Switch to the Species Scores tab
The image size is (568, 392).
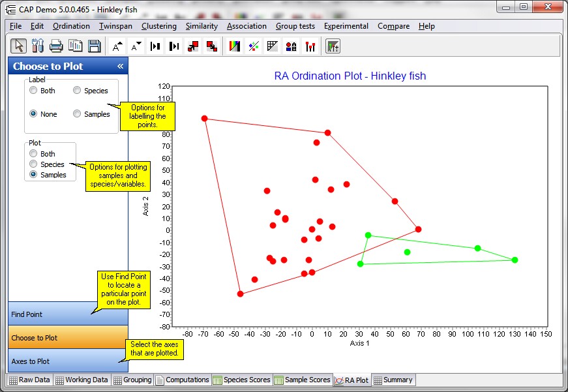tap(242, 380)
